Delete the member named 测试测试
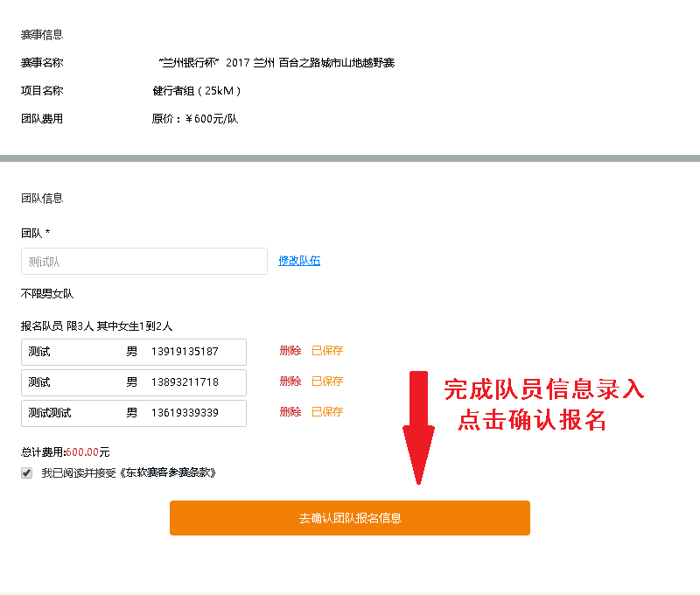 (290, 412)
